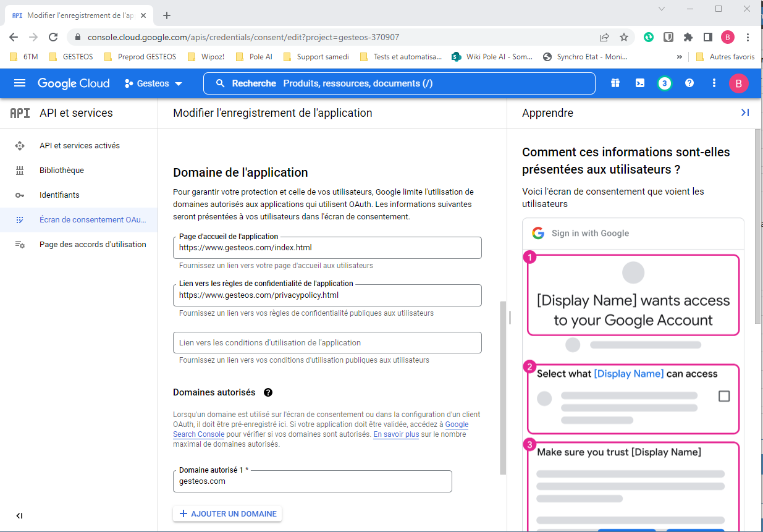Screen dimensions: 763x532
Task: Collapse the Apprendre side panel
Action: pyautogui.click(x=744, y=112)
